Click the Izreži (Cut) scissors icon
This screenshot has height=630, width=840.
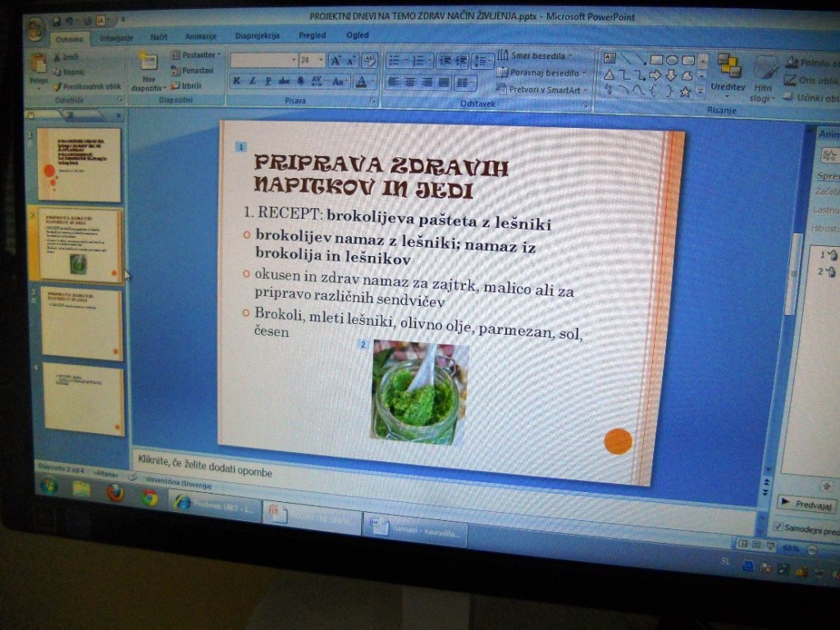click(57, 57)
